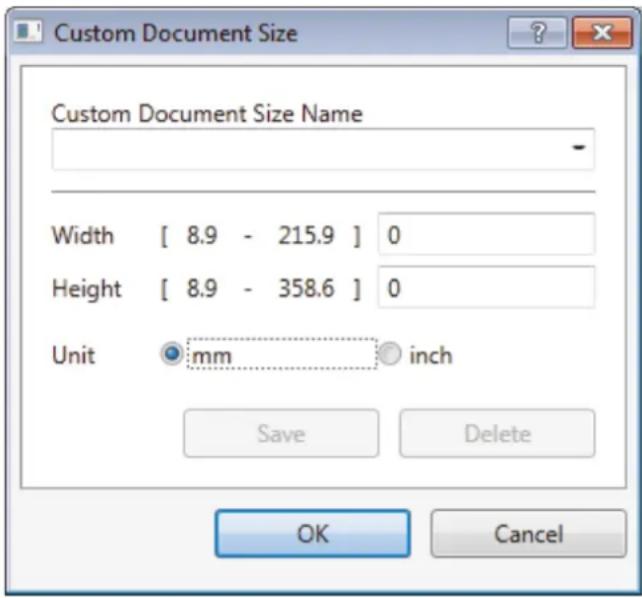Viewport: 642px width, 598px height.
Task: Click the dialog's title bar app icon
Action: [x=28, y=32]
